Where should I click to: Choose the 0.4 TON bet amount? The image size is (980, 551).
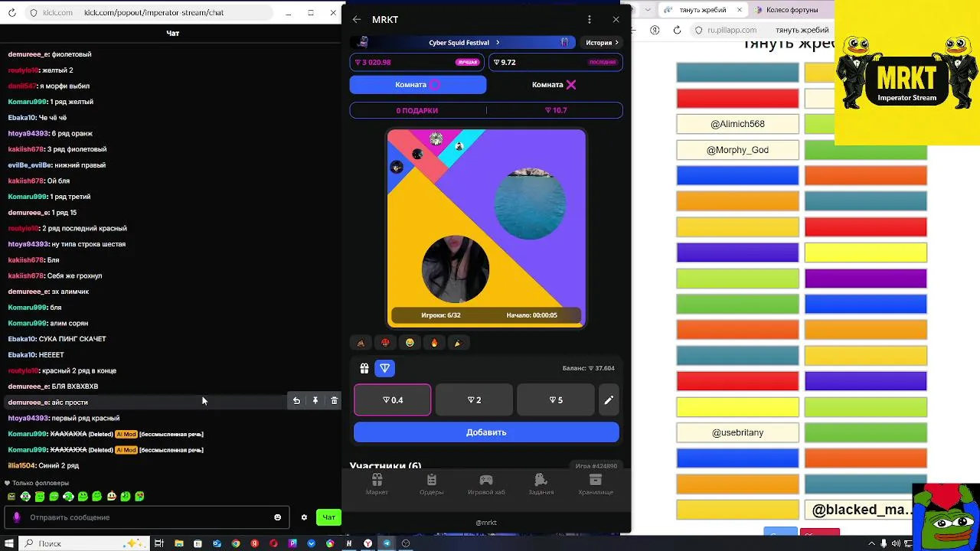coord(393,400)
